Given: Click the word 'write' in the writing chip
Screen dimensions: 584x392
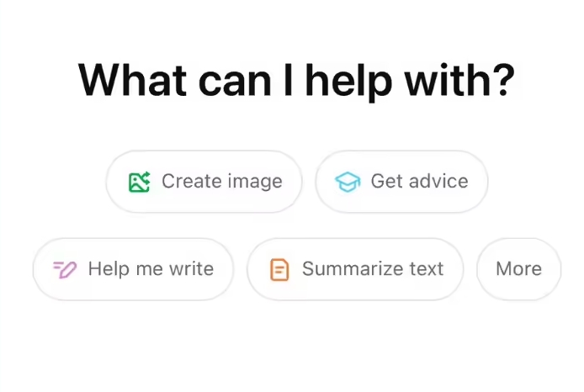Looking at the screenshot, I should point(190,269).
